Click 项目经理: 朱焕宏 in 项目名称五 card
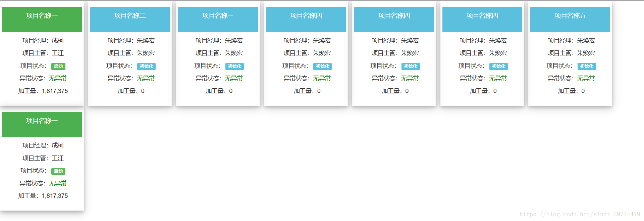This screenshot has width=644, height=221. 571,41
